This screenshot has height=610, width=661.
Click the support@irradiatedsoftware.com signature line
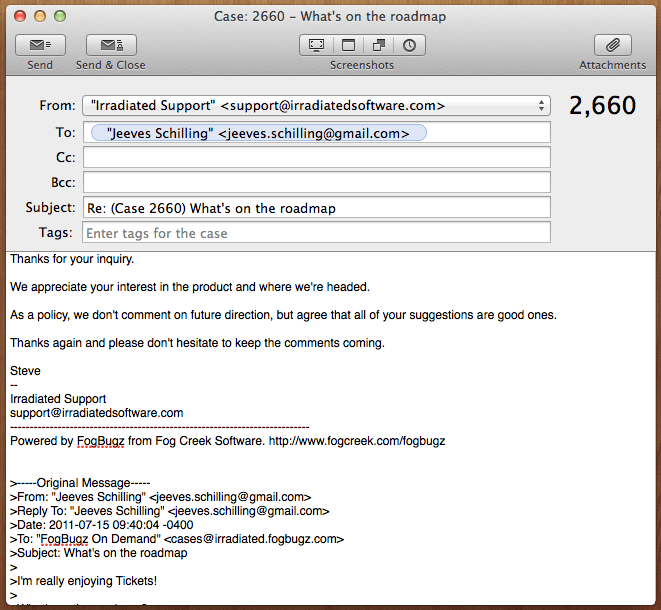coord(97,412)
